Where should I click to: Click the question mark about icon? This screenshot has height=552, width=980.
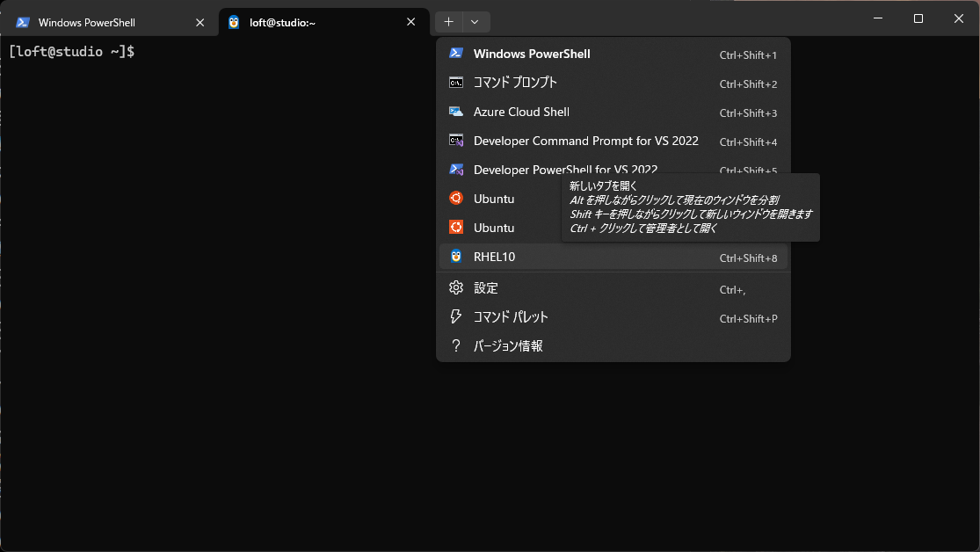456,345
